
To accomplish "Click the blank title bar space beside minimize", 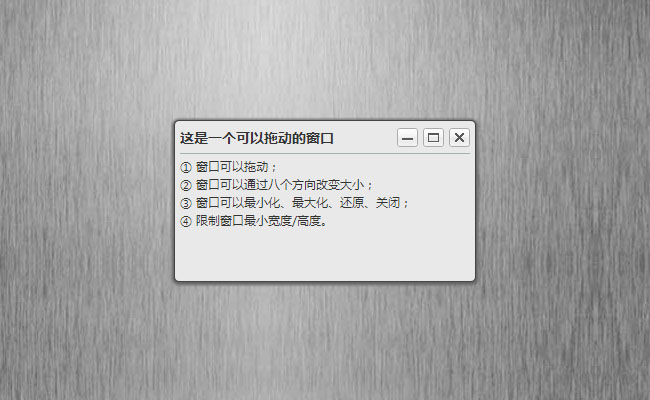I will 365,138.
